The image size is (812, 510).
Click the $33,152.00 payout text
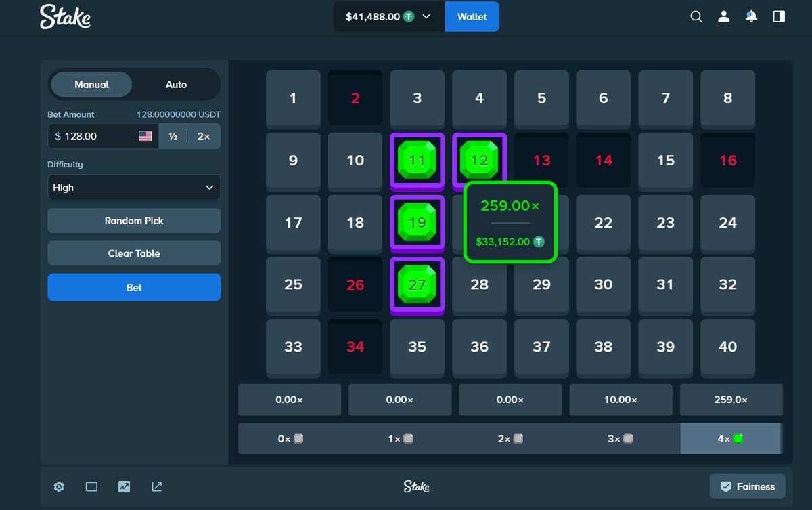[x=503, y=242]
